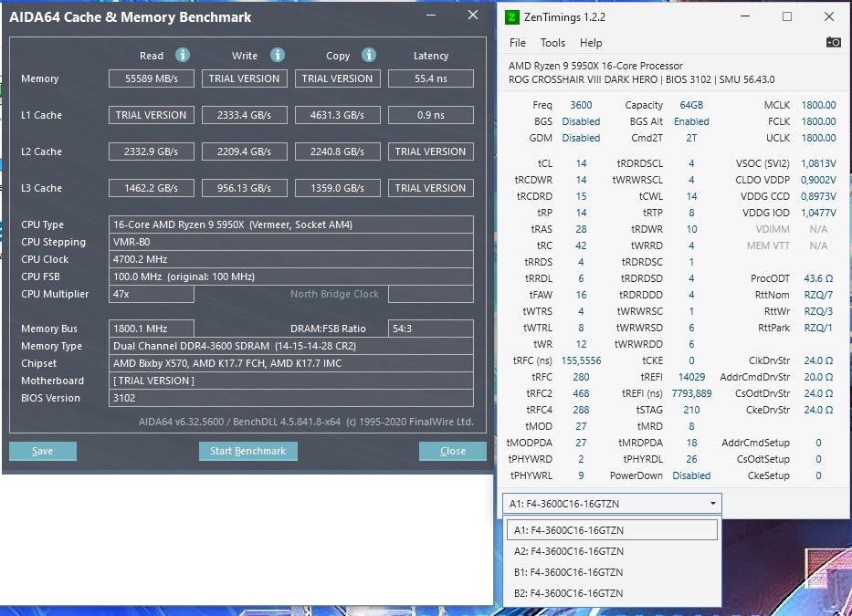Close the AIDA64 benchmark dialog via Close button
852x616 pixels.
[453, 451]
